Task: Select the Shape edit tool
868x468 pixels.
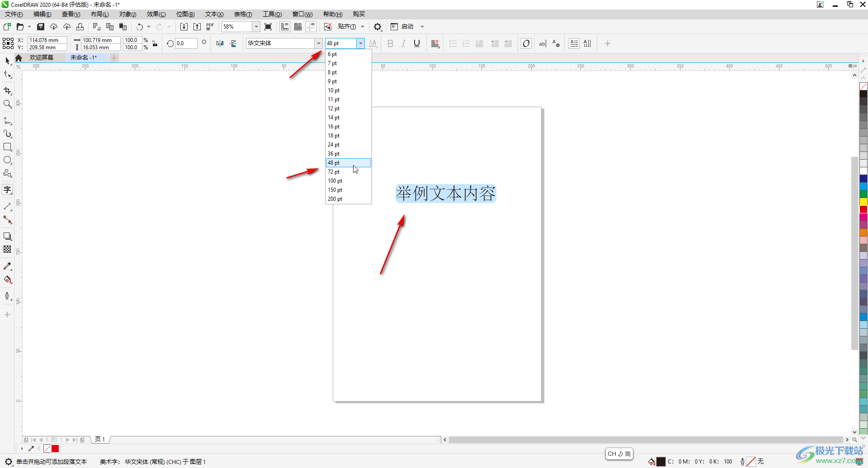Action: pos(7,74)
